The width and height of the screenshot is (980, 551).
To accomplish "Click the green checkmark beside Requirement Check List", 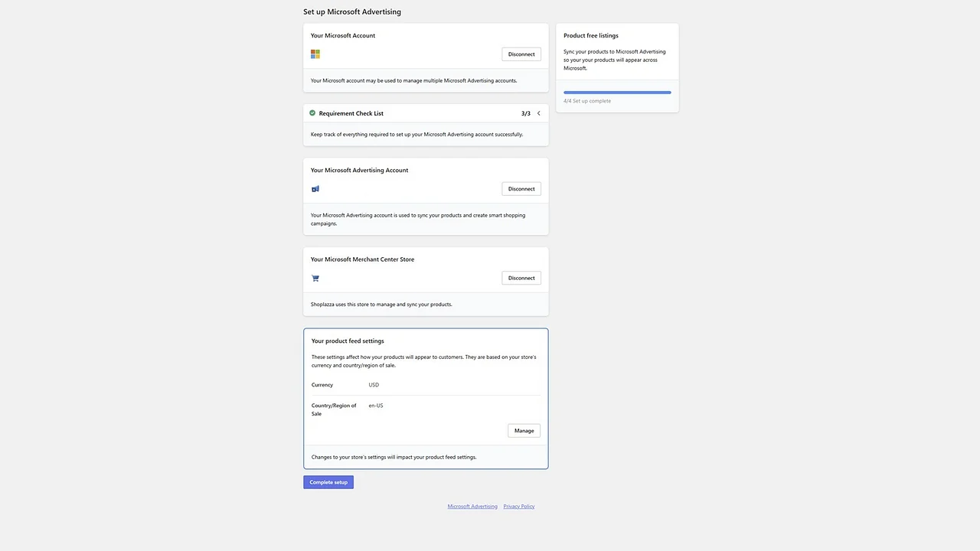I will (x=312, y=112).
